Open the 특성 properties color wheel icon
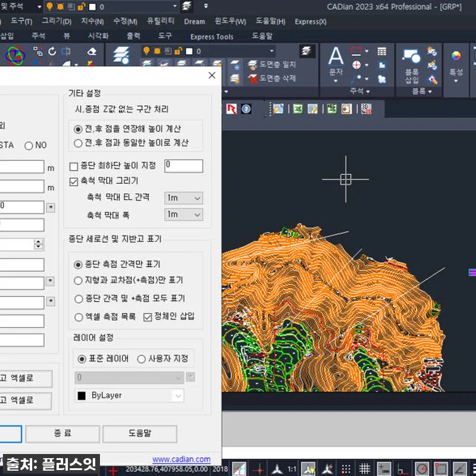Viewport: 476px width, 476px height. pyautogui.click(x=456, y=56)
